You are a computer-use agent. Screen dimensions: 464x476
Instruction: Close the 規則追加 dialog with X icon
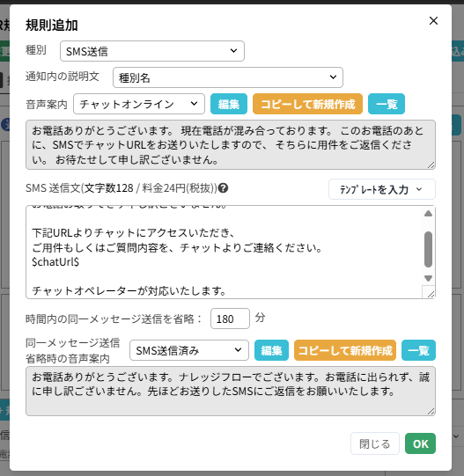[433, 21]
